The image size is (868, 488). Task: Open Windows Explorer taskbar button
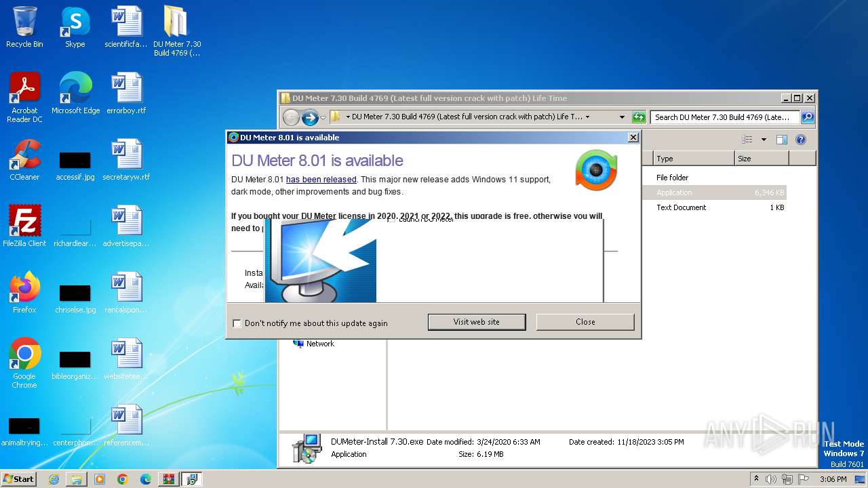click(77, 479)
